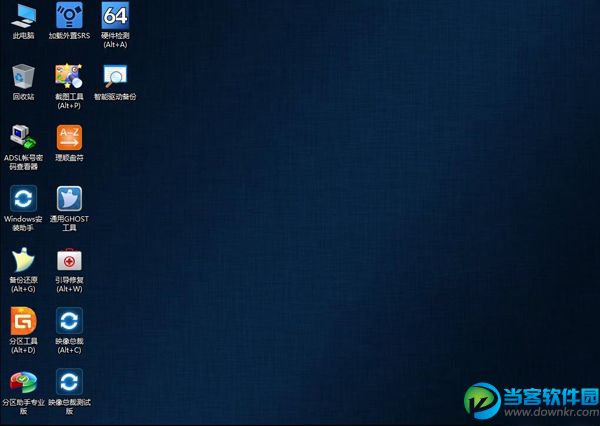Screen dimensions: 600x426
Task: Launch the 理顺盘符 A-Z drive letter tool
Action: pyautogui.click(x=69, y=137)
